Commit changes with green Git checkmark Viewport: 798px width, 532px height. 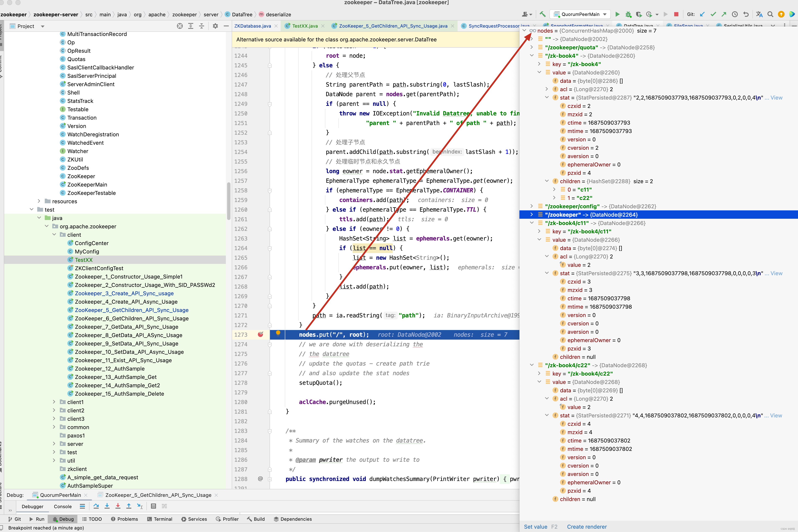(713, 14)
